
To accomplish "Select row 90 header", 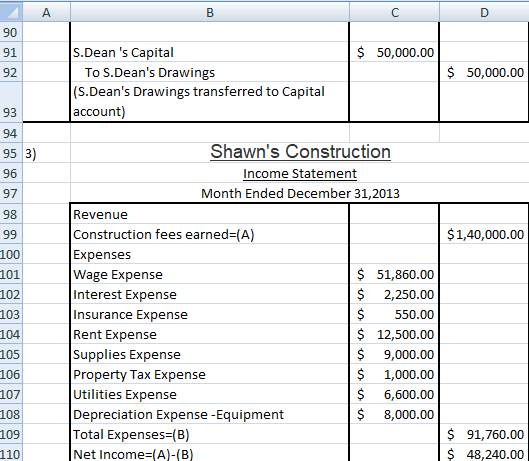I will (x=11, y=32).
